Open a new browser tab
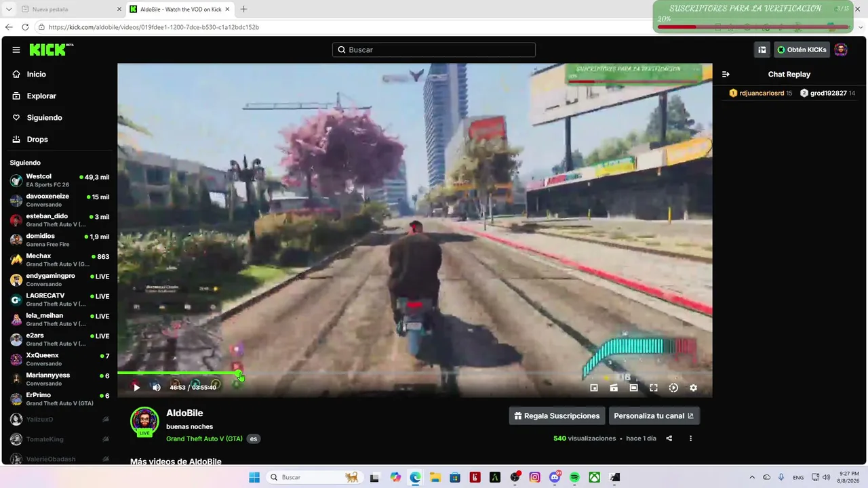The width and height of the screenshot is (868, 488). pos(243,9)
